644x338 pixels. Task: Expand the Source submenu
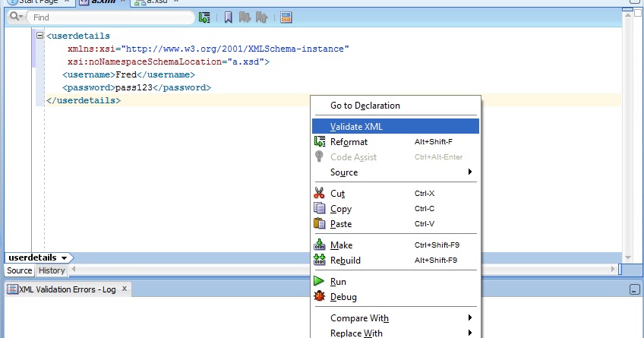[x=396, y=172]
